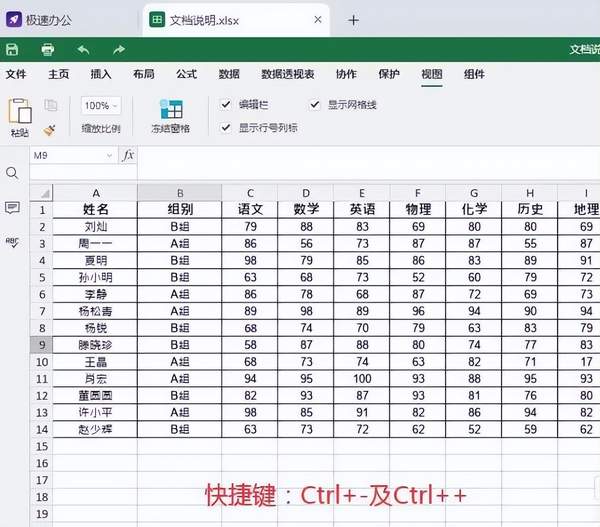Click the Format painter brush icon
The height and width of the screenshot is (527, 600).
coord(50,130)
